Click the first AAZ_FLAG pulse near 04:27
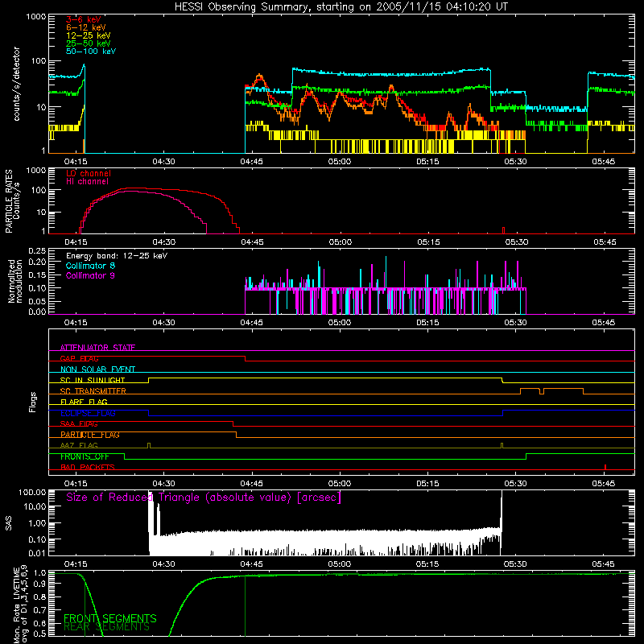 [x=149, y=446]
